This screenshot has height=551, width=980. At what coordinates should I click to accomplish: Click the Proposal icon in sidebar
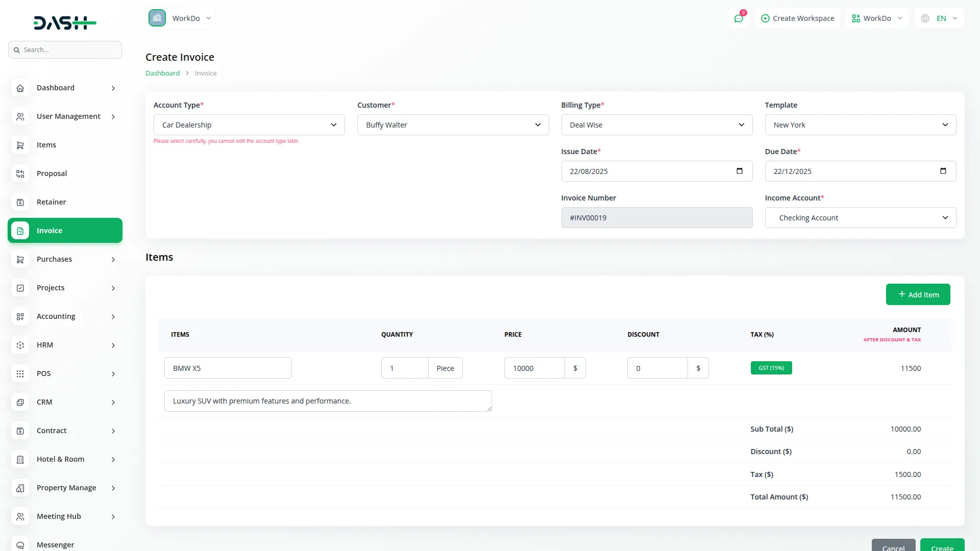click(x=20, y=173)
